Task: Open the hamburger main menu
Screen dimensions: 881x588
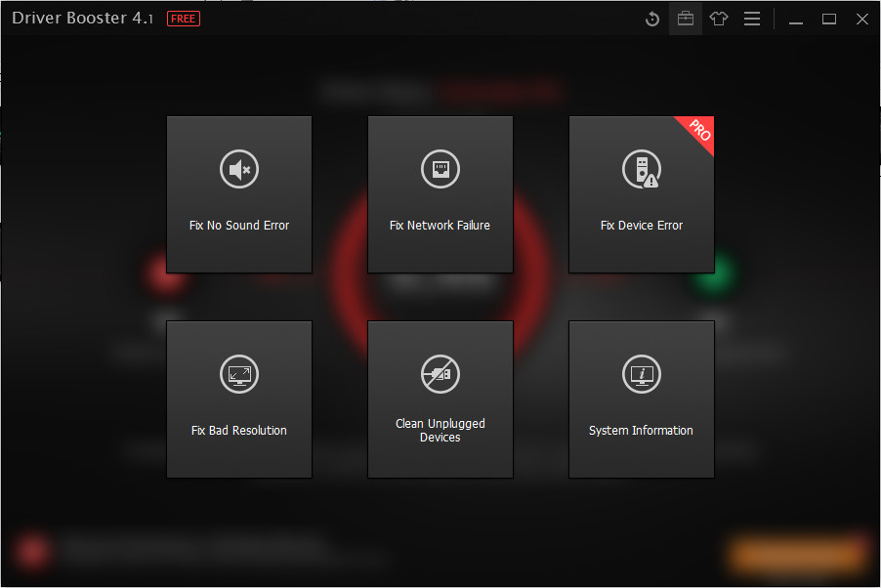Action: pyautogui.click(x=752, y=18)
